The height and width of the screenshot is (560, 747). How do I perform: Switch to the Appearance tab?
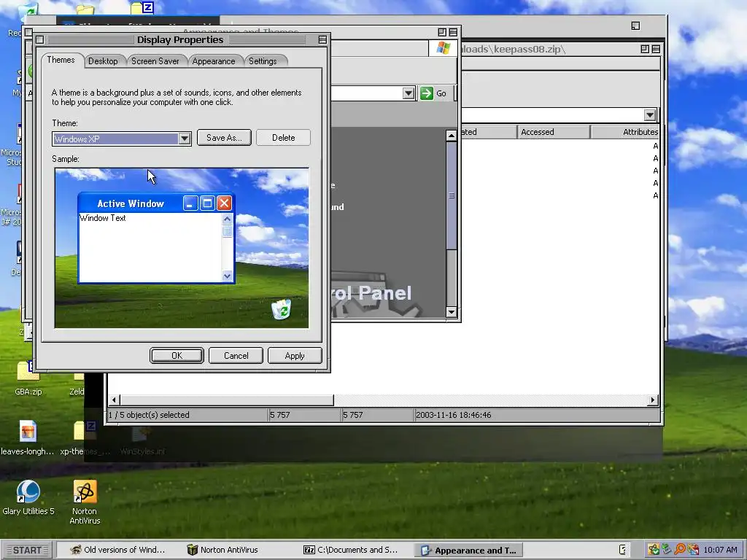pyautogui.click(x=214, y=61)
